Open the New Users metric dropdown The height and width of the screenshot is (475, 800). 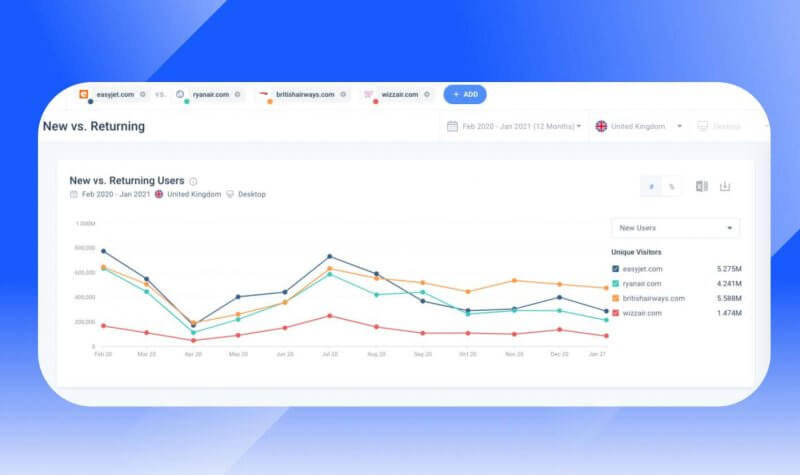point(676,228)
